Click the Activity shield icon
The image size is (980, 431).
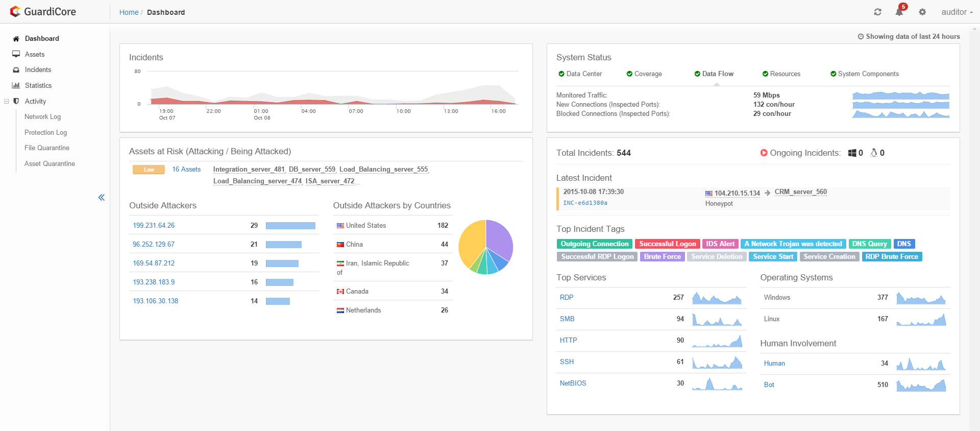[x=16, y=101]
